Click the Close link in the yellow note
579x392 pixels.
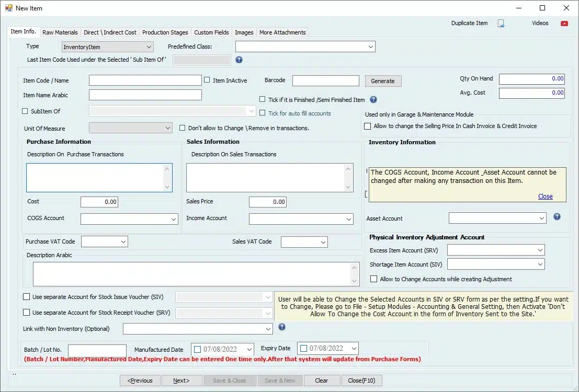[x=545, y=197]
